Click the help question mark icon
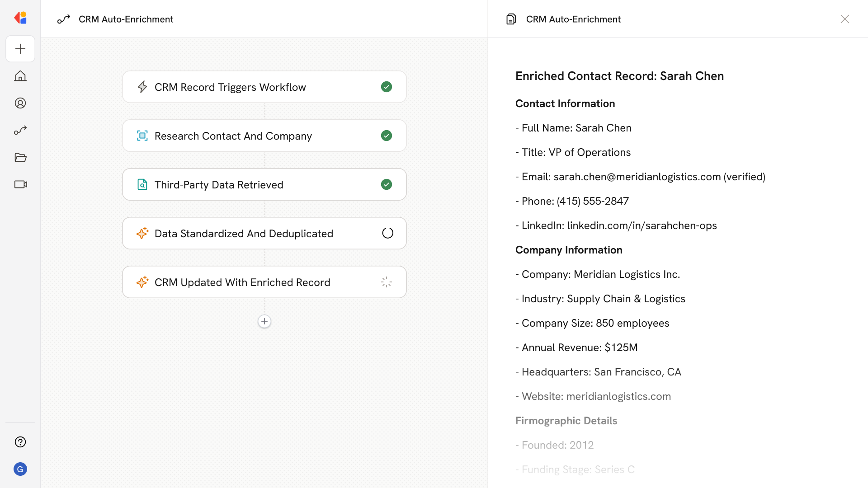The height and width of the screenshot is (488, 868). tap(20, 442)
